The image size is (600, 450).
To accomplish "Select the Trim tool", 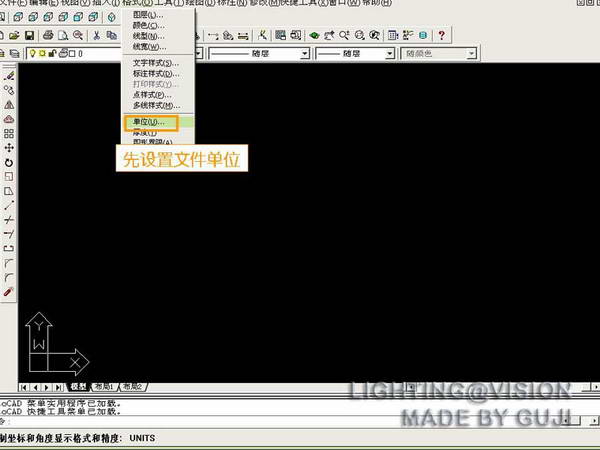I will pyautogui.click(x=9, y=220).
